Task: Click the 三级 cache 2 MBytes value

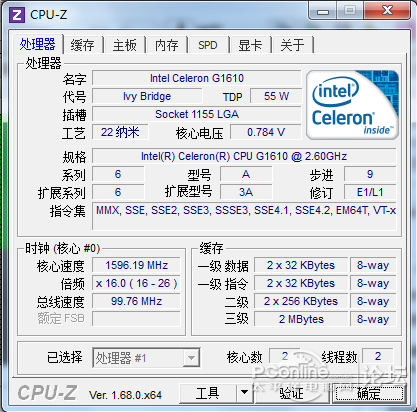Action: [x=301, y=319]
